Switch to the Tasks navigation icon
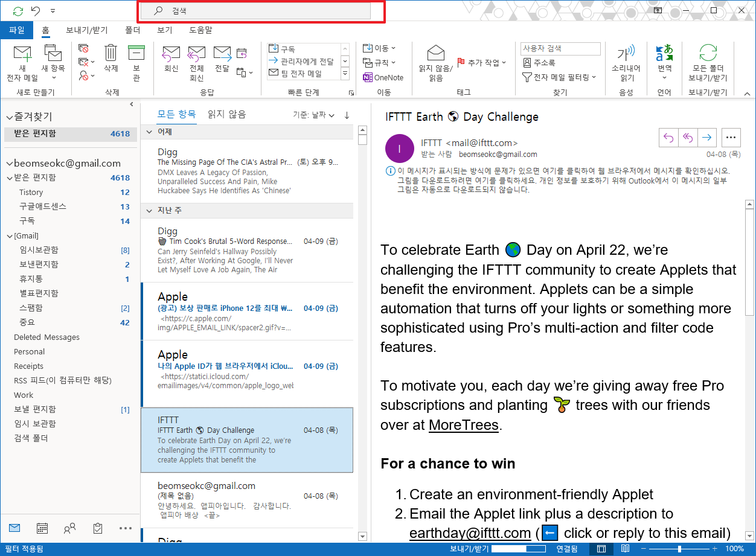 98,528
